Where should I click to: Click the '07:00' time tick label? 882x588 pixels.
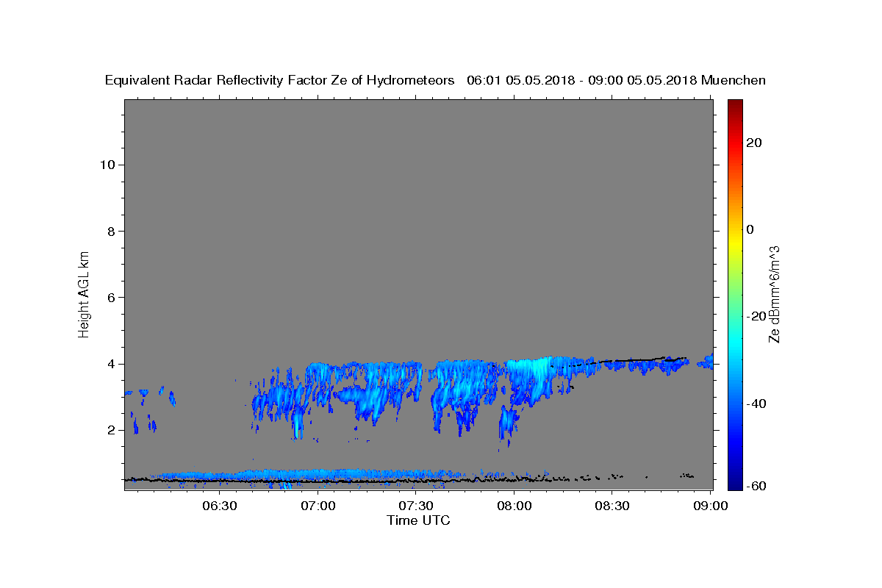pyautogui.click(x=319, y=506)
